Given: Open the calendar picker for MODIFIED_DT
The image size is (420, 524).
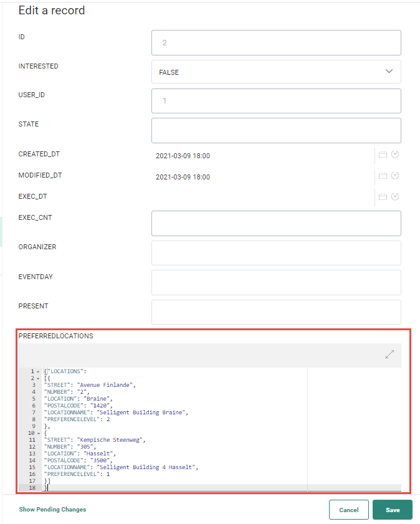Looking at the screenshot, I should click(383, 176).
